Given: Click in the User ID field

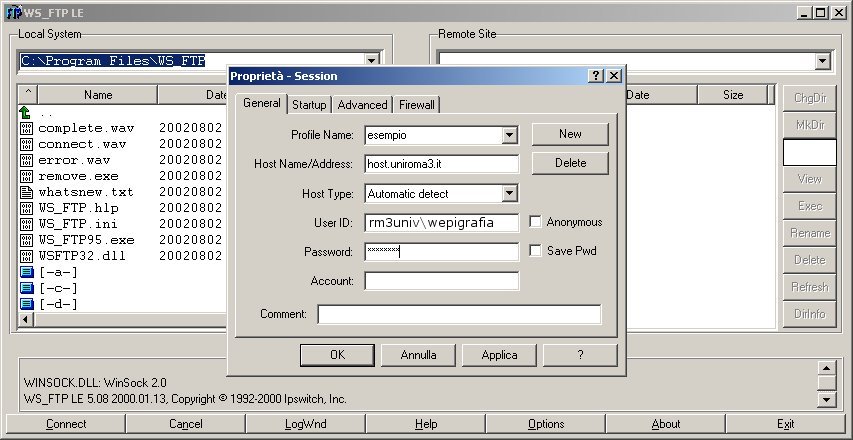Looking at the screenshot, I should point(441,222).
